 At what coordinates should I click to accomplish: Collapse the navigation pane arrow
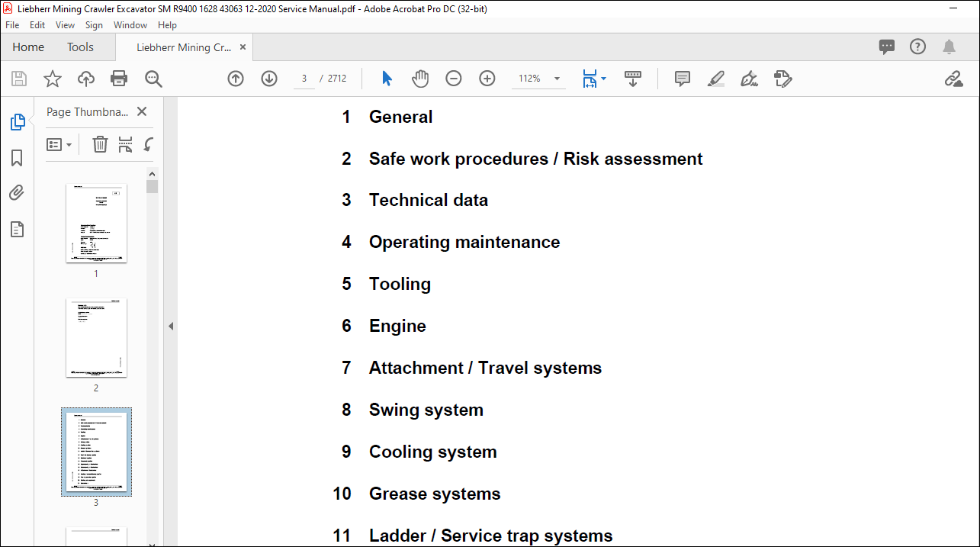171,326
